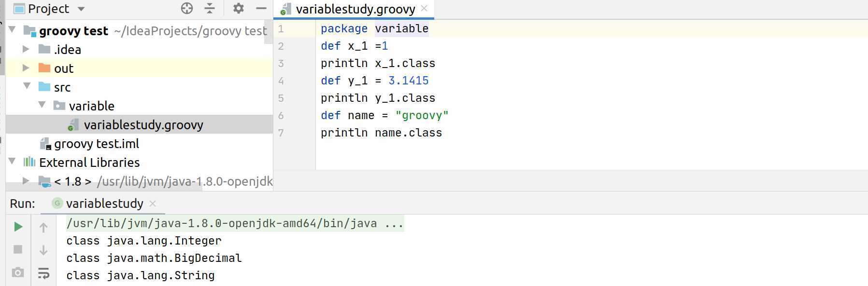Expand the out folder
The image size is (868, 286).
26,68
